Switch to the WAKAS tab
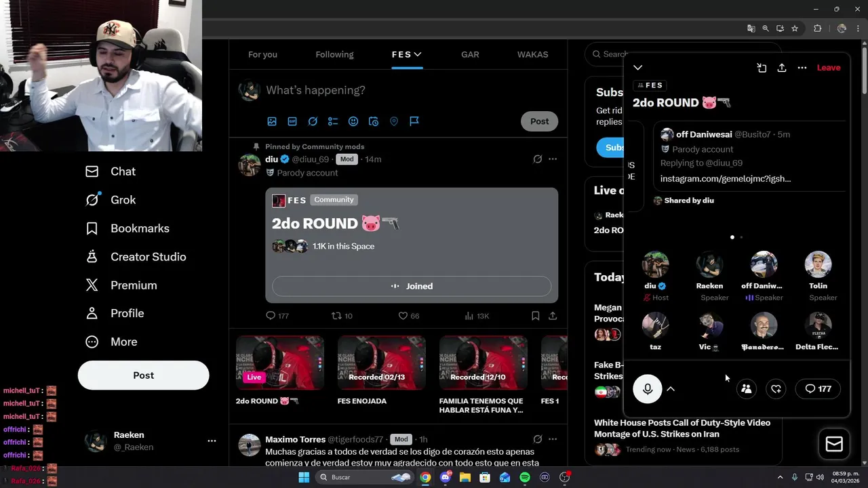Viewport: 868px width, 488px height. pyautogui.click(x=532, y=54)
